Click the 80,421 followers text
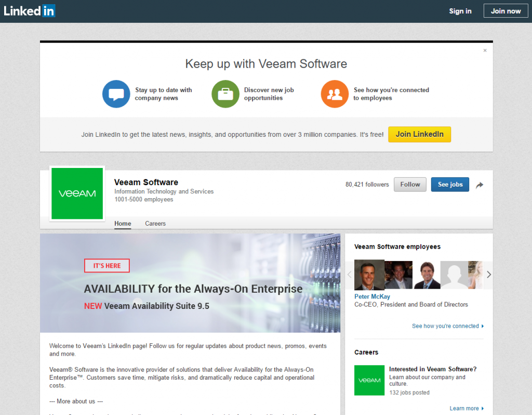Screen dimensions: 532x415 point(367,185)
